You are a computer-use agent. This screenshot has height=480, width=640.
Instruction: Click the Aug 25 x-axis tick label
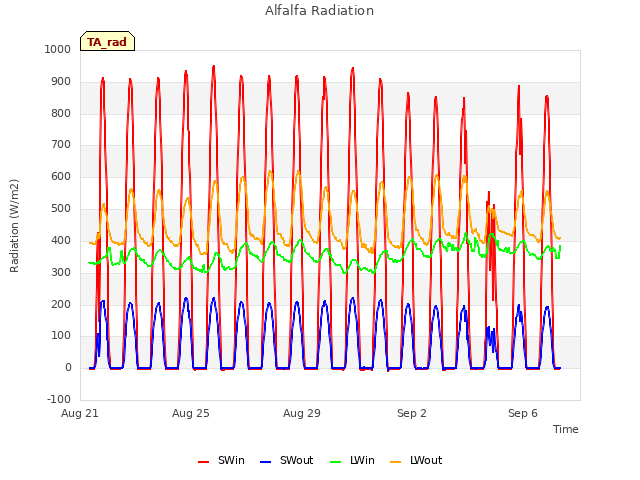click(191, 413)
